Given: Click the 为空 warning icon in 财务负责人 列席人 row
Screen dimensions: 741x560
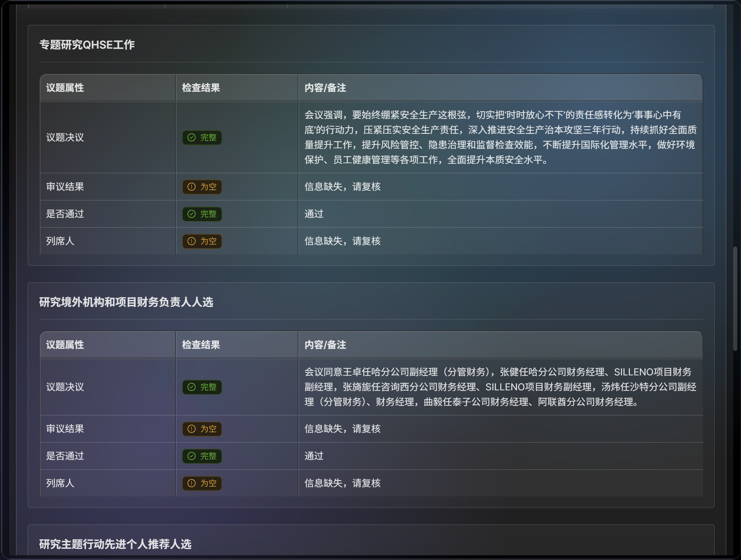Looking at the screenshot, I should pyautogui.click(x=192, y=483).
